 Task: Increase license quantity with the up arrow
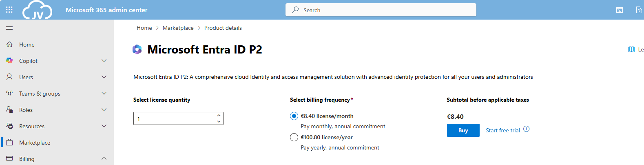[x=219, y=115]
